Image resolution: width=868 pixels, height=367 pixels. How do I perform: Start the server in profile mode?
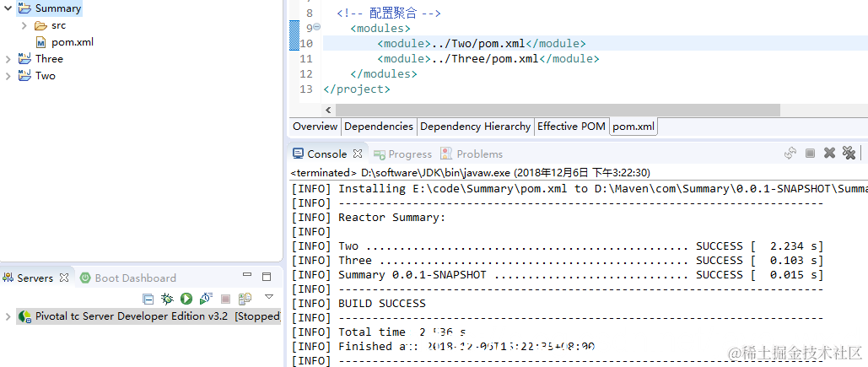(206, 299)
